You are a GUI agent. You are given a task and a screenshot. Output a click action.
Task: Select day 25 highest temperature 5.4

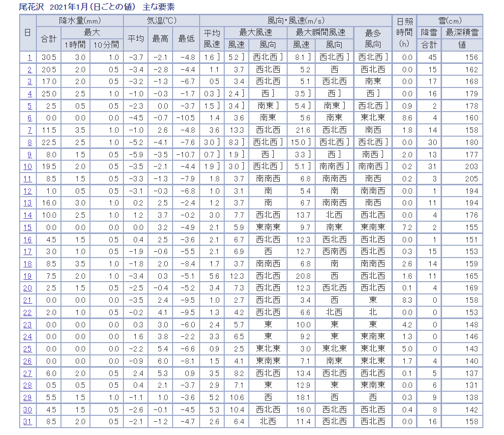click(x=163, y=349)
